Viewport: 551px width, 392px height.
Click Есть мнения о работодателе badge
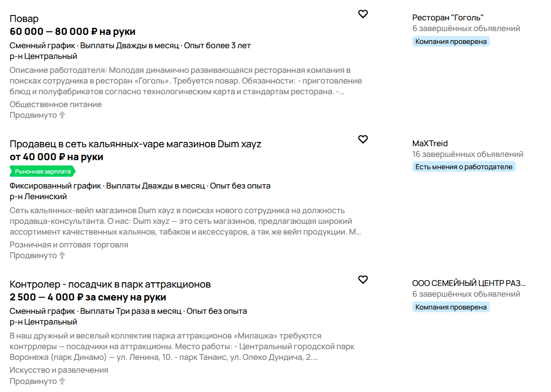click(464, 167)
